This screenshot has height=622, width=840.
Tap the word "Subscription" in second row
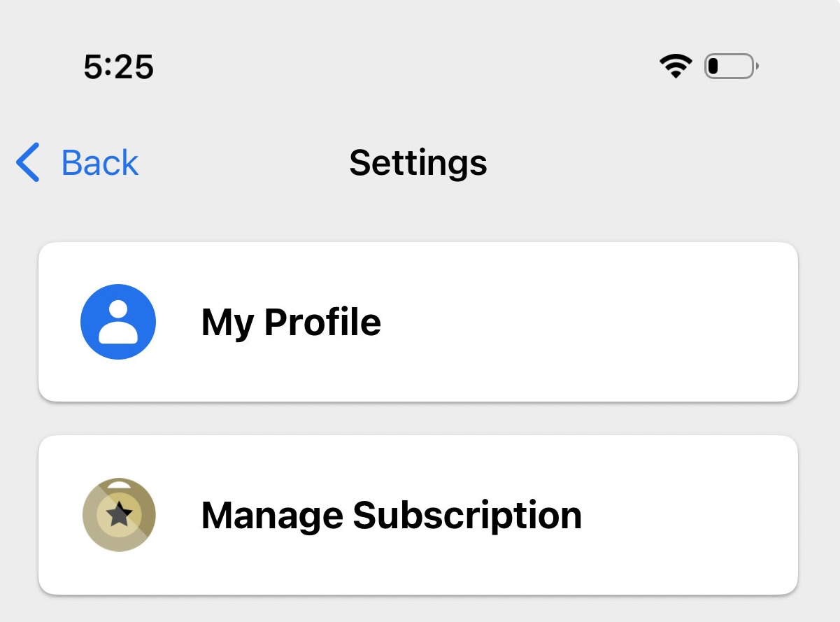[x=467, y=516]
